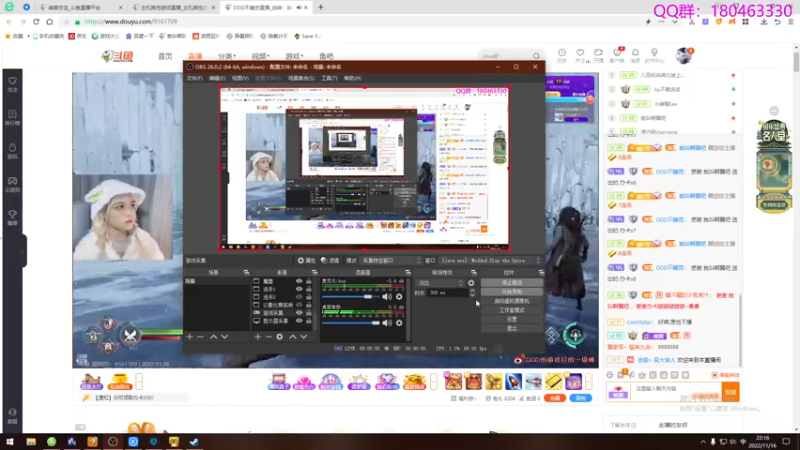Image resolution: width=800 pixels, height=450 pixels.
Task: Open source properties gear below sources list
Action: (x=280, y=337)
